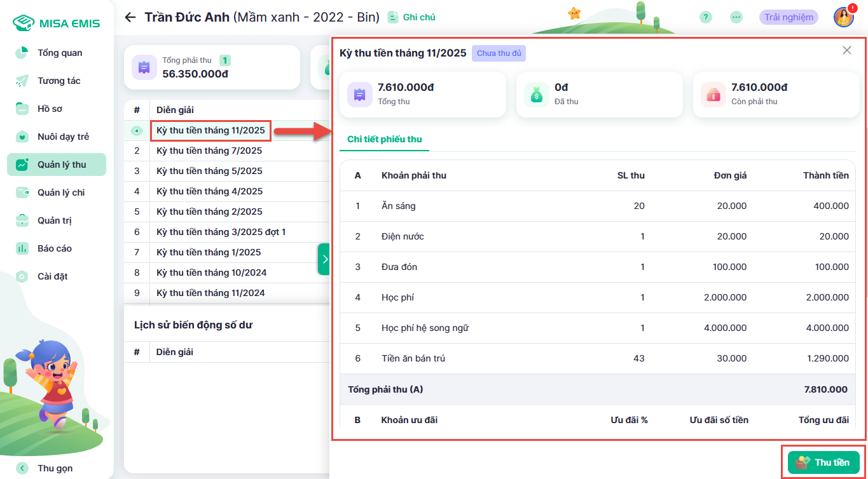Select Kỳ thu tiền tháng 10/2024 row
The height and width of the screenshot is (479, 868).
(211, 273)
